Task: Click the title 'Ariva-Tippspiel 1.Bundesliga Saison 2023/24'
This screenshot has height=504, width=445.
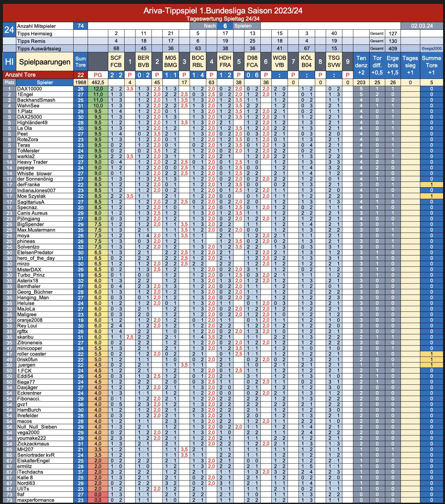Action: [x=223, y=11]
